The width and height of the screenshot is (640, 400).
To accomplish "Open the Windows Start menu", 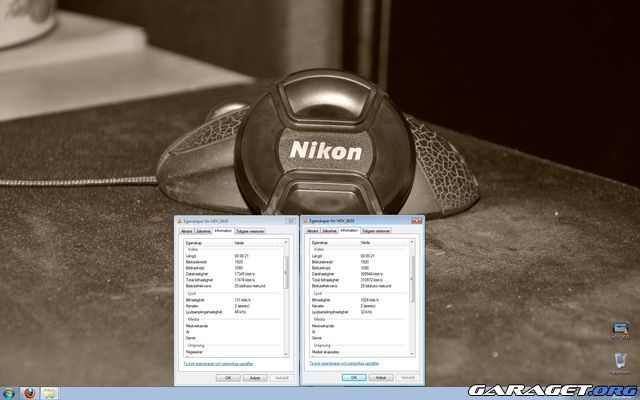I will click(9, 391).
